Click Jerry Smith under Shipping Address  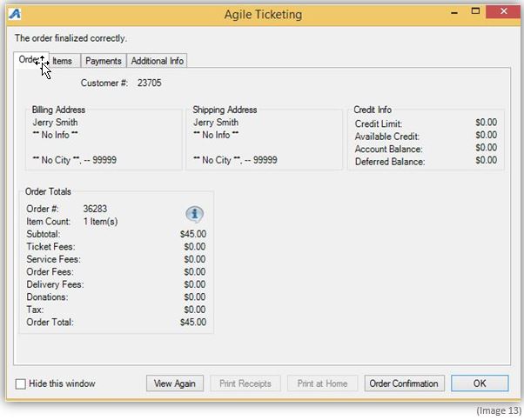(216, 123)
